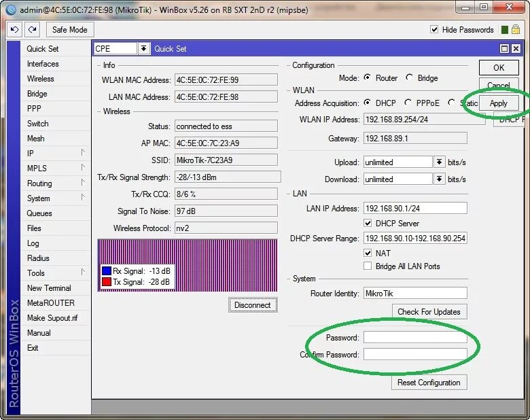Viewport: 530px width, 420px height.
Task: Open the Queues menu
Action: pos(56,213)
